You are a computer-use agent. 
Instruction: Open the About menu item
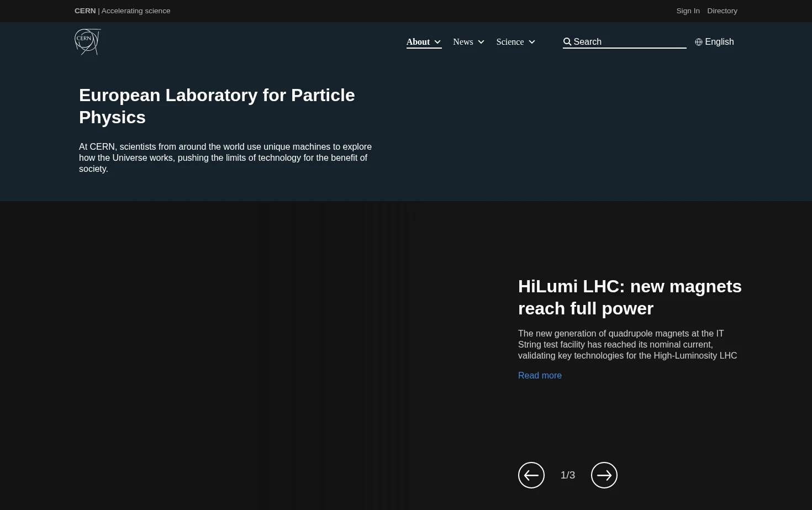coord(418,42)
